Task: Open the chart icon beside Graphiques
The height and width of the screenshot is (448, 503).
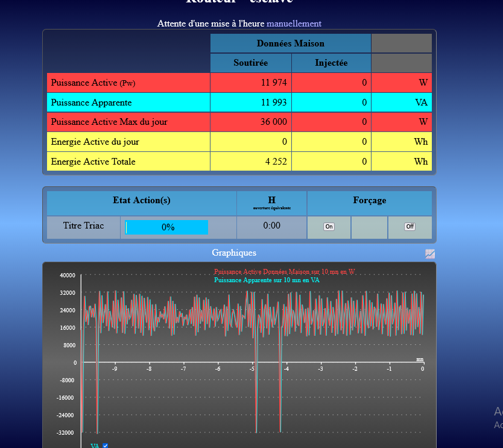Action: point(429,254)
